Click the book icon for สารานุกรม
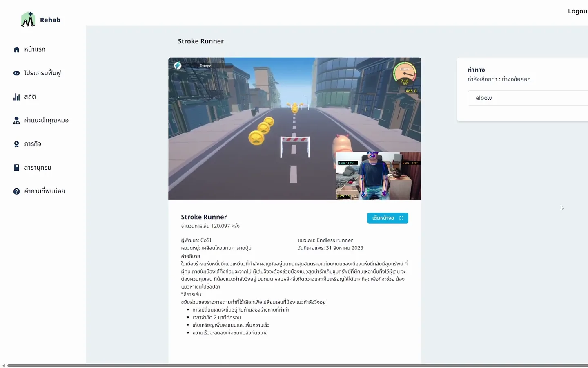588x368 pixels. point(16,168)
